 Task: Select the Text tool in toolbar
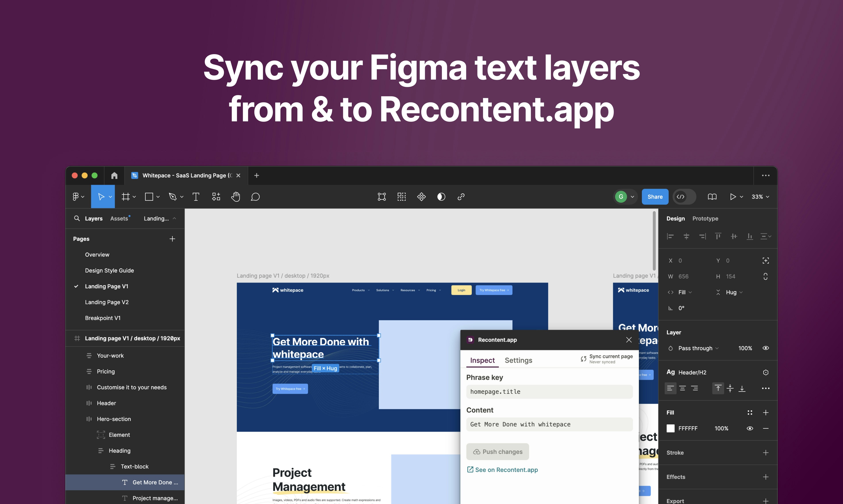tap(196, 197)
